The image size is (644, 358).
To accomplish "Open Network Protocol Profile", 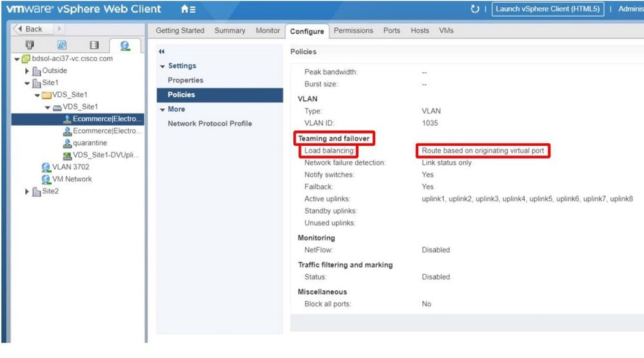I will point(210,123).
